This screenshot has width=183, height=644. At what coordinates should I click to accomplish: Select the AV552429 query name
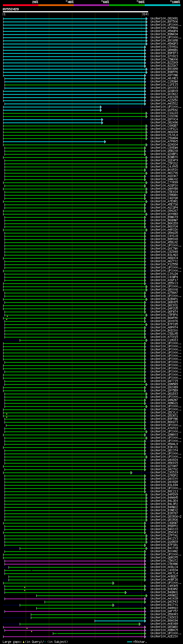(11, 9)
